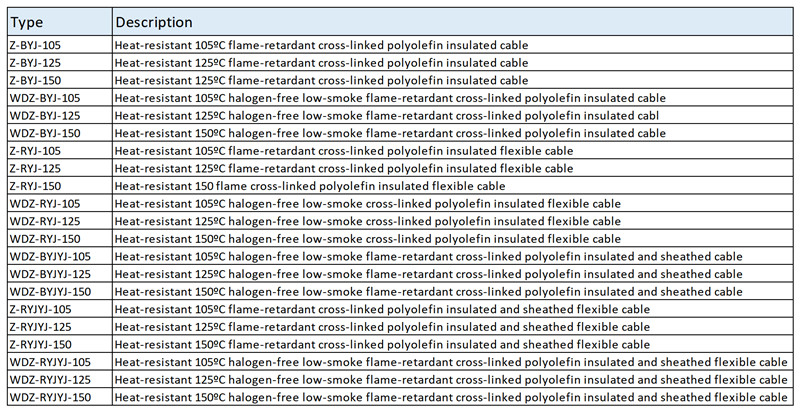Select the WDZ-BYJ-150 type cell

click(45, 133)
